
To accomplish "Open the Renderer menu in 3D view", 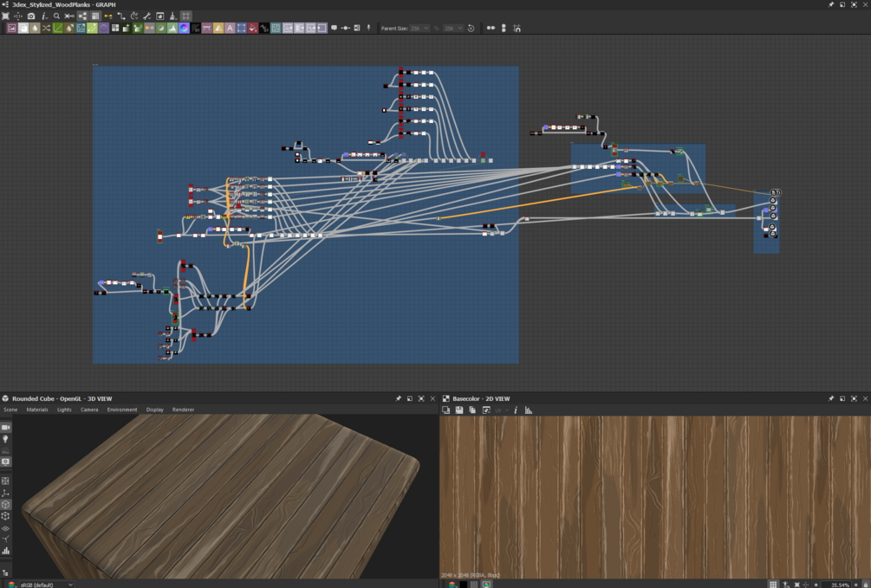I will pos(184,410).
